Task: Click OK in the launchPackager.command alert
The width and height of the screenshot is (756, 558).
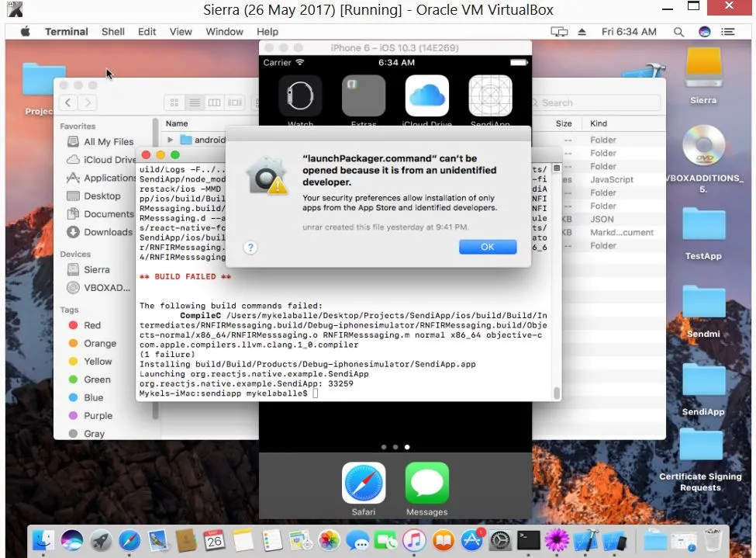Action: 488,247
